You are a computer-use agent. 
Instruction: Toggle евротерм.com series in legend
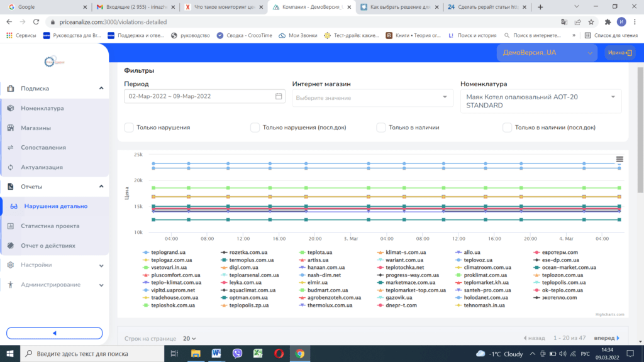556,253
